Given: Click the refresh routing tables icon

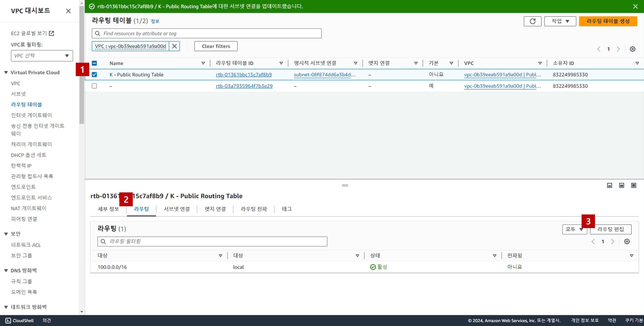Looking at the screenshot, I should (x=532, y=21).
